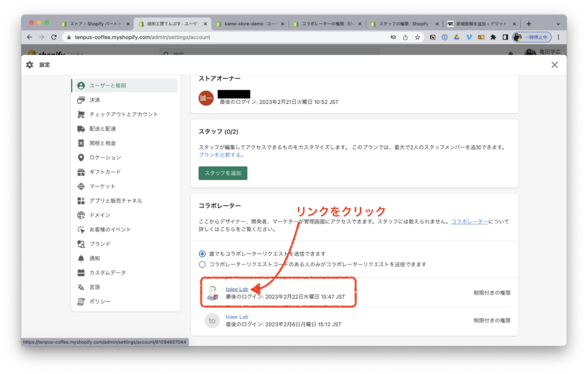Image resolution: width=588 pixels, height=374 pixels.
Task: Toggle the browser side panel icon
Action: tap(505, 37)
